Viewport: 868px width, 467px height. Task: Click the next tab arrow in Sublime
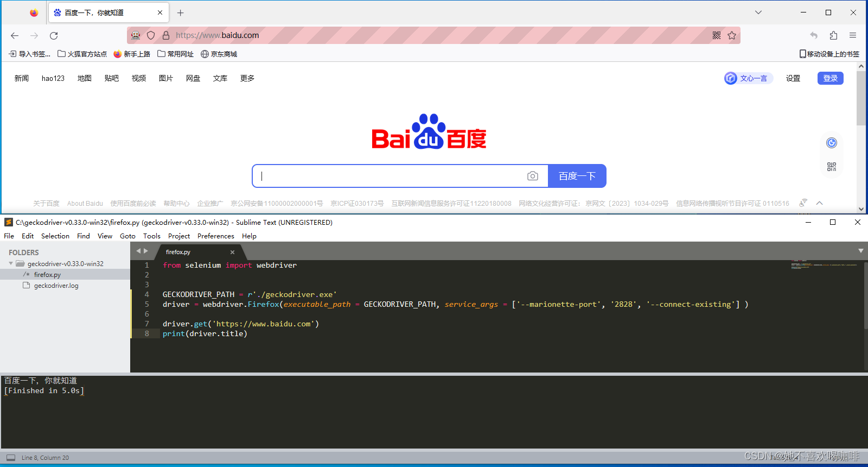pyautogui.click(x=146, y=251)
